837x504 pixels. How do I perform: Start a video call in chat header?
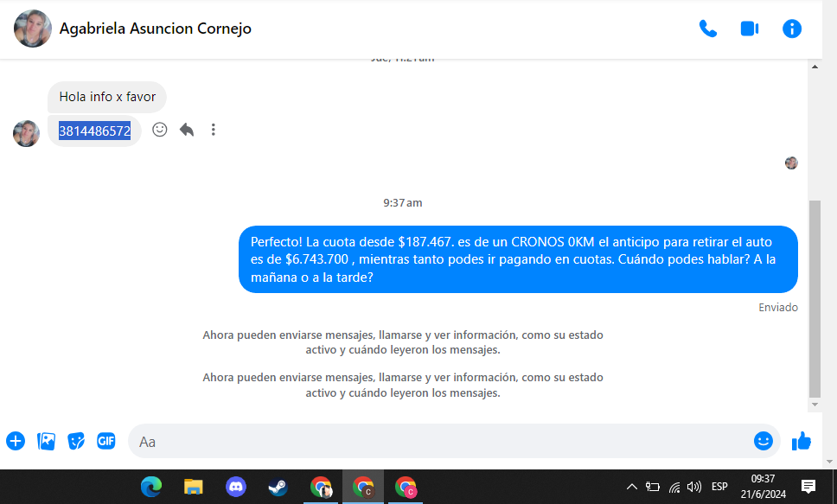click(750, 29)
